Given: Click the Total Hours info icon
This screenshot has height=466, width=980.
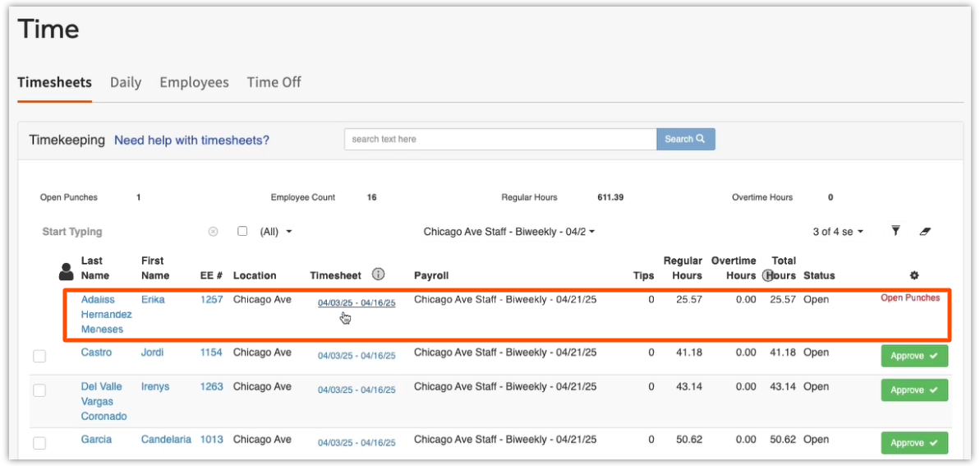Looking at the screenshot, I should [x=769, y=275].
